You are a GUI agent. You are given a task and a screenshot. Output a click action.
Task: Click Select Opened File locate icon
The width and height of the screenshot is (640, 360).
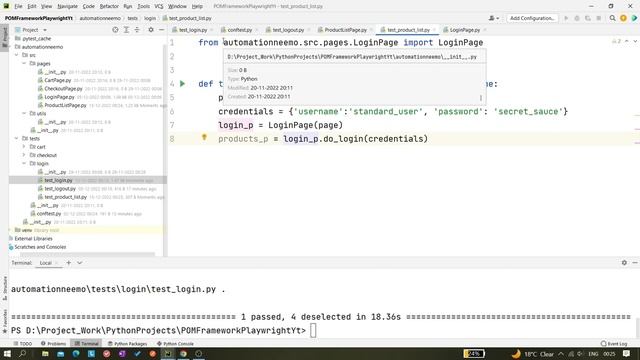coord(115,30)
